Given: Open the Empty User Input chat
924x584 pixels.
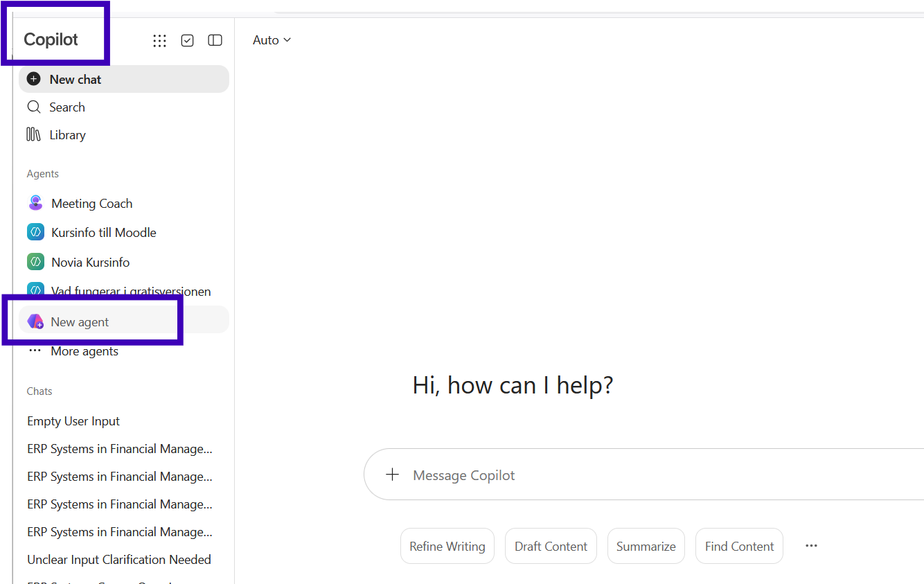Looking at the screenshot, I should coord(124,421).
